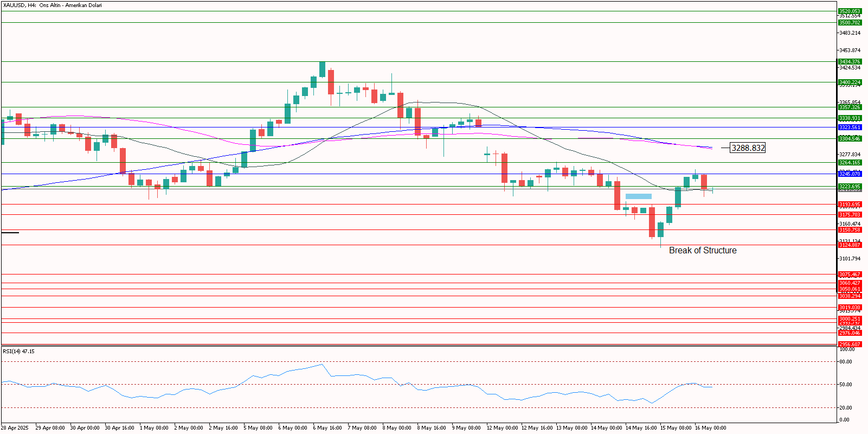
Task: Click the RSI(14) 47.15 indicator label
Action: click(18, 351)
